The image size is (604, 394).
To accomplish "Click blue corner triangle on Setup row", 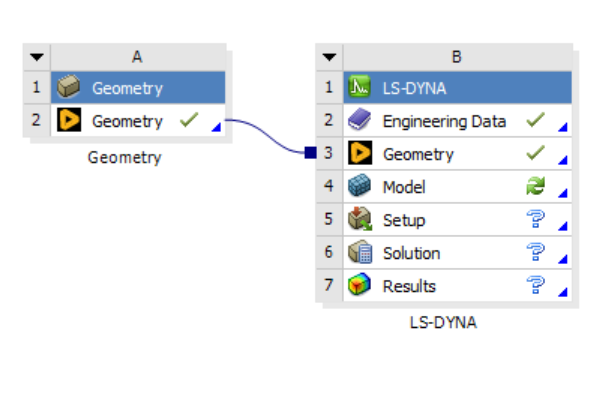I will 563,226.
